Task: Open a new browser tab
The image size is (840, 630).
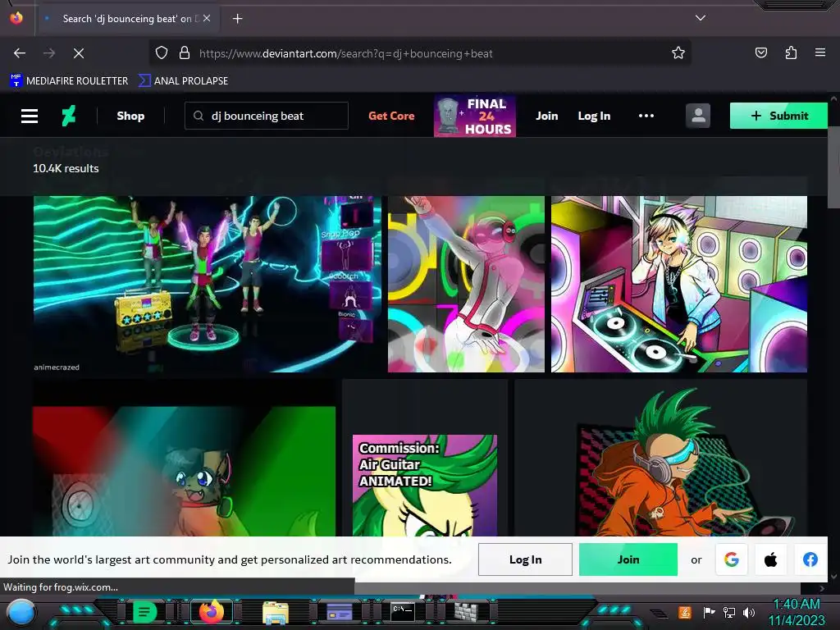Action: pos(237,19)
